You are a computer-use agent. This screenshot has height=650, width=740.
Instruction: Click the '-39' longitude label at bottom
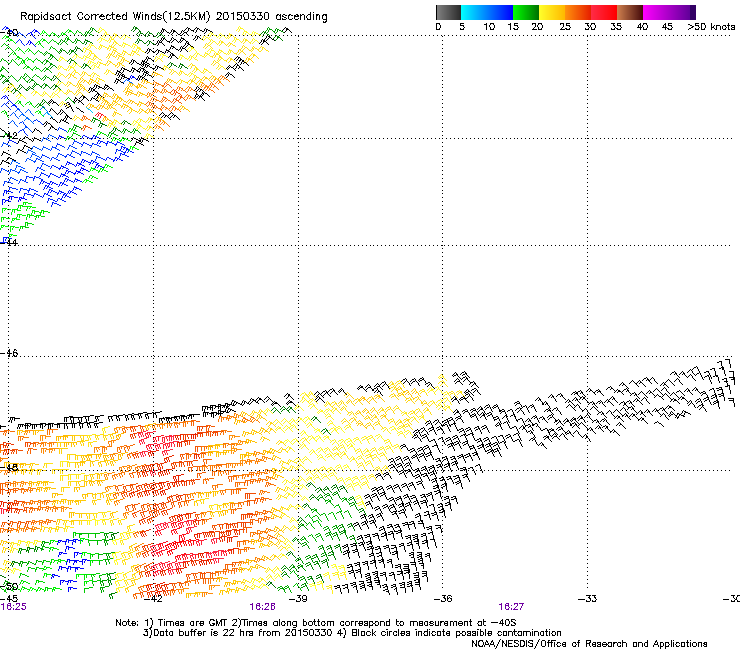298,599
